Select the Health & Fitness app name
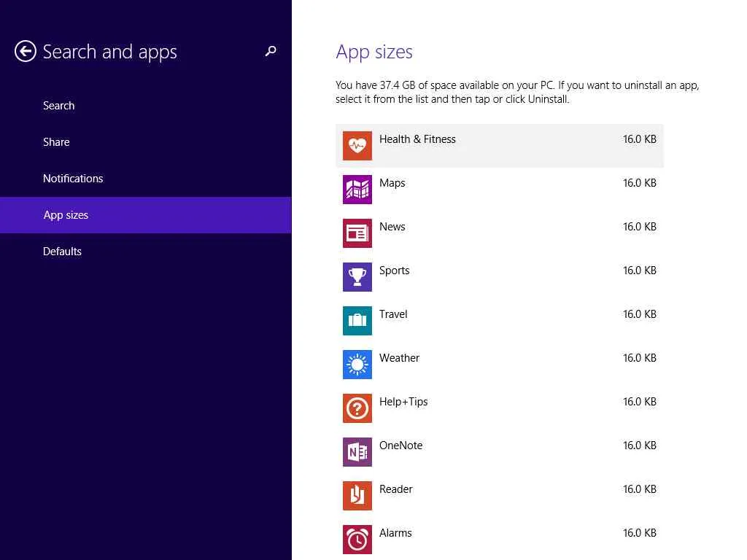 pyautogui.click(x=417, y=139)
